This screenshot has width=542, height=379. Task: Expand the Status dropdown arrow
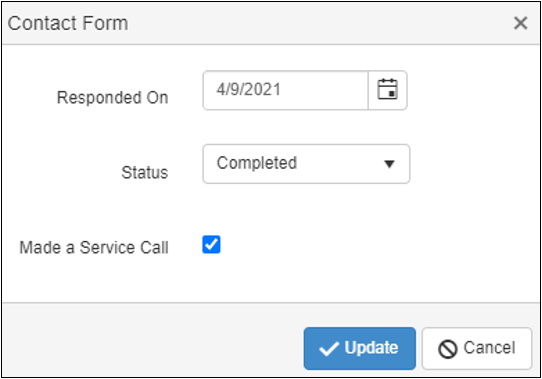389,164
